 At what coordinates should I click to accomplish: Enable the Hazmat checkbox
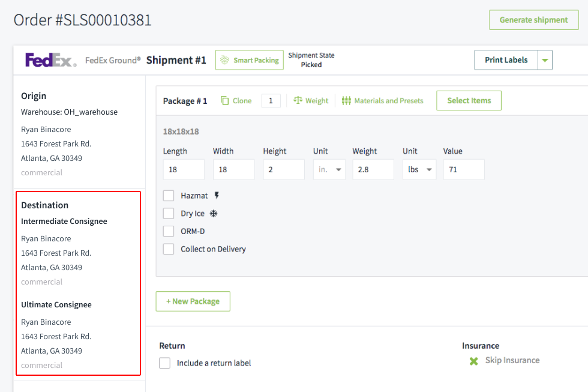(x=169, y=195)
